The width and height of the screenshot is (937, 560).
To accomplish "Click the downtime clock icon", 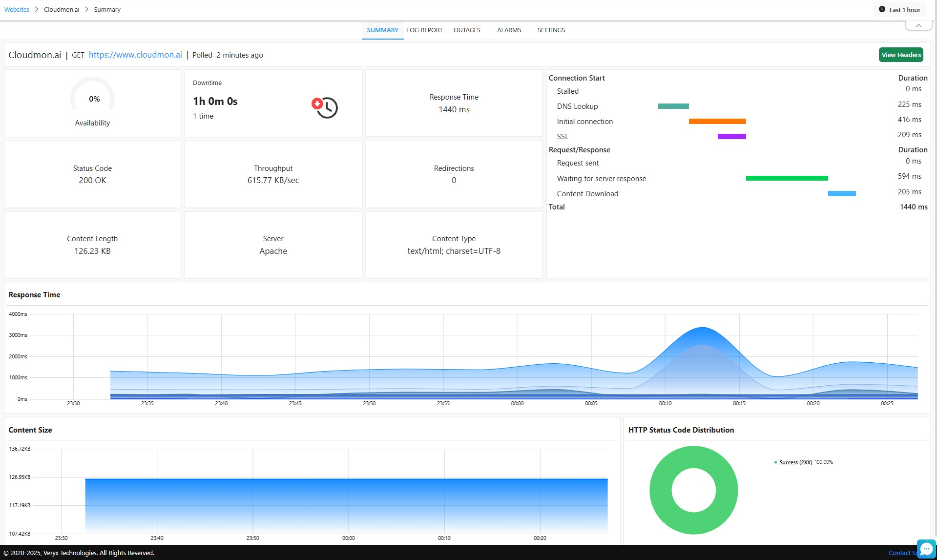I will pos(325,107).
